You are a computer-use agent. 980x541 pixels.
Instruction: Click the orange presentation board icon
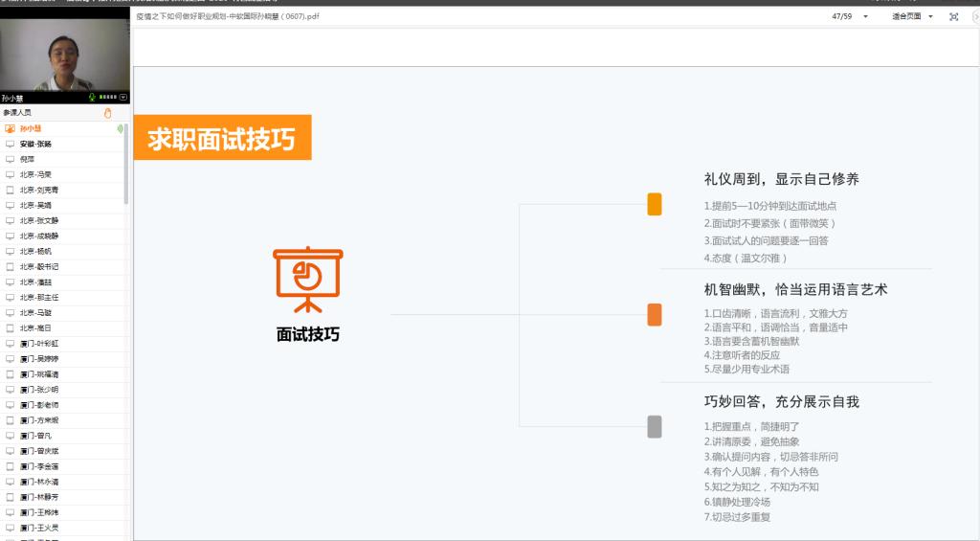(x=307, y=280)
